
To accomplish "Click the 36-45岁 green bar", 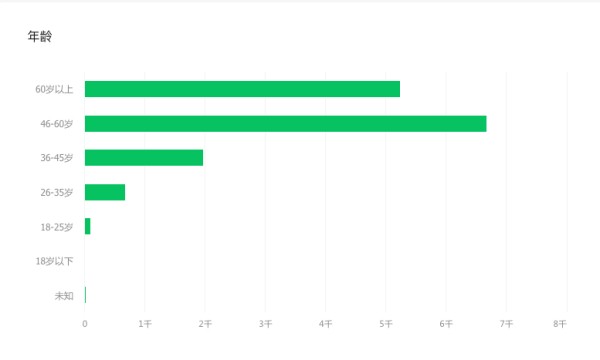I will click(x=144, y=158).
